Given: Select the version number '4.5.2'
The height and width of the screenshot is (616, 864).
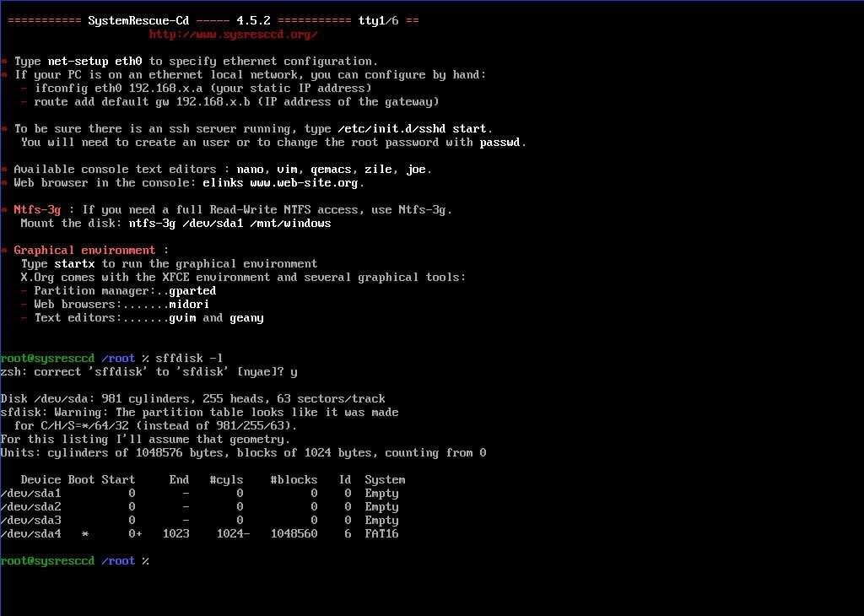Looking at the screenshot, I should click(253, 21).
